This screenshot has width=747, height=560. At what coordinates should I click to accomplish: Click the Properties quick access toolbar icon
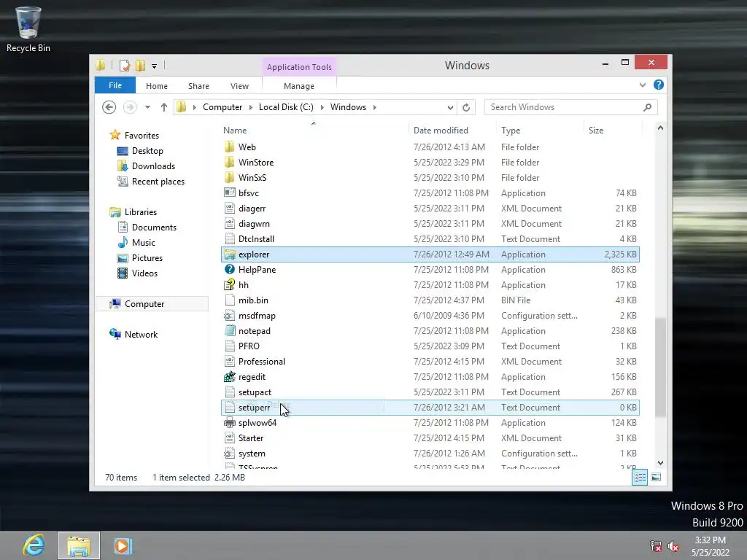[x=125, y=66]
